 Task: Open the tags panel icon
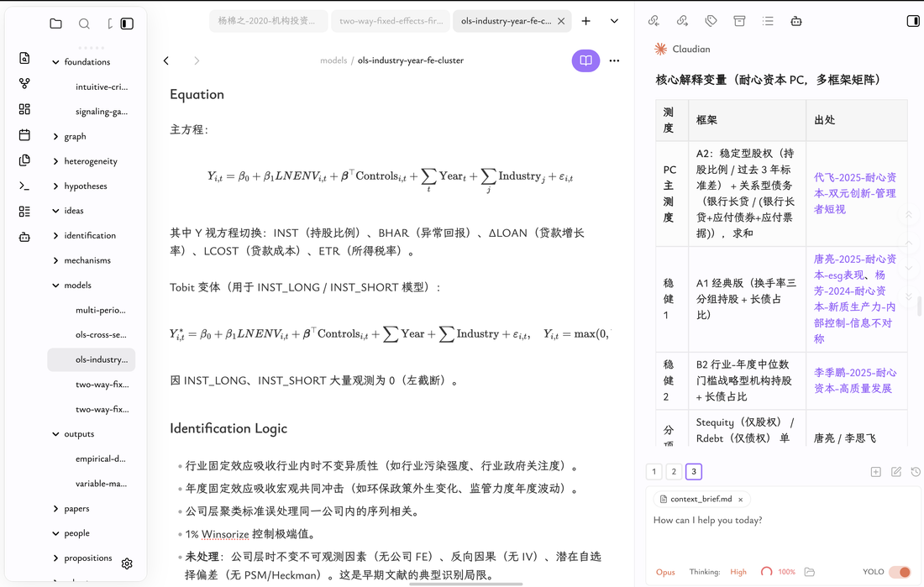point(711,21)
